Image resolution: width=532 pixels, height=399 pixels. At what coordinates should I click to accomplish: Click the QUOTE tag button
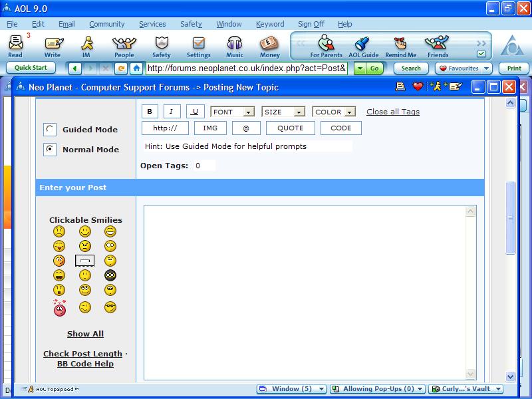[291, 128]
